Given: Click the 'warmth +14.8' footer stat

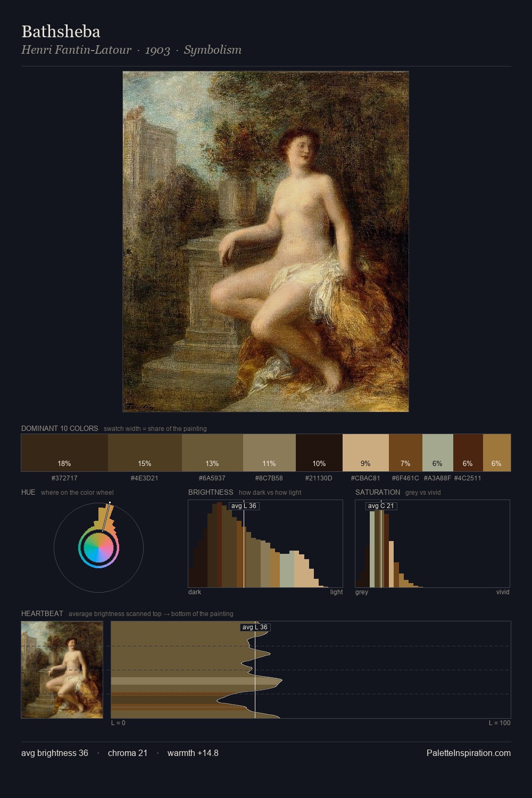Looking at the screenshot, I should (193, 753).
